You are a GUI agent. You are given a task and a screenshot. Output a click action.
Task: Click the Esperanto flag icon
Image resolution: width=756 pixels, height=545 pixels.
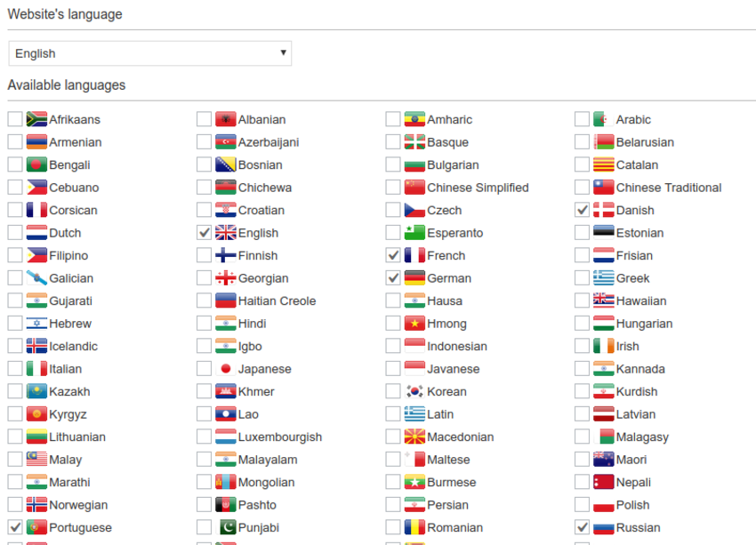(x=414, y=232)
